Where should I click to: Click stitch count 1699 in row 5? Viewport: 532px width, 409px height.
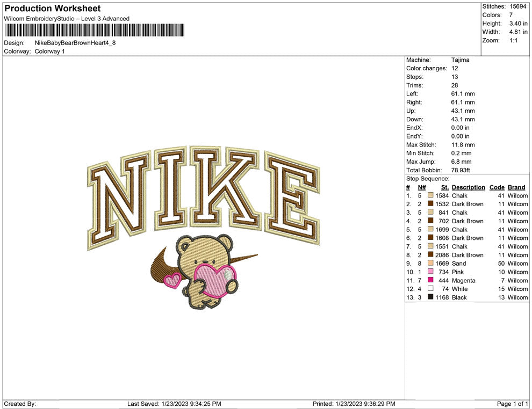coord(442,229)
